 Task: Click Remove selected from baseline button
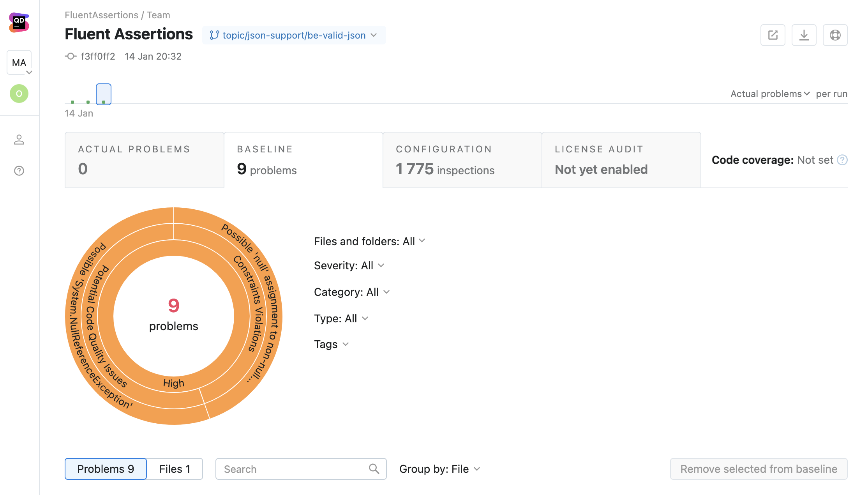(x=759, y=469)
